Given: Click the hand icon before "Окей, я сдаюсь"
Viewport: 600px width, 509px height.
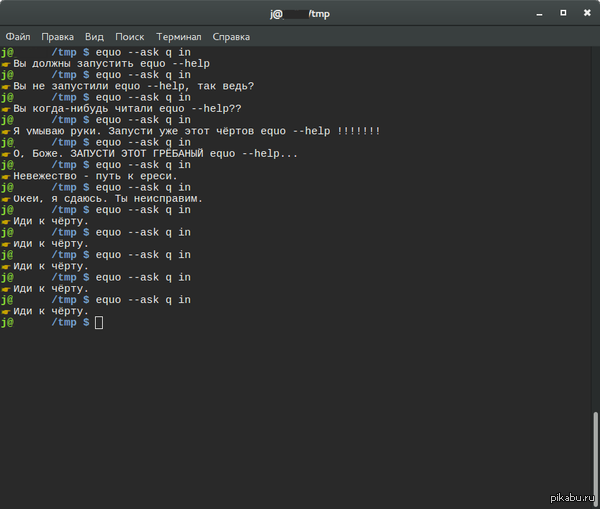Looking at the screenshot, I should pyautogui.click(x=6, y=198).
